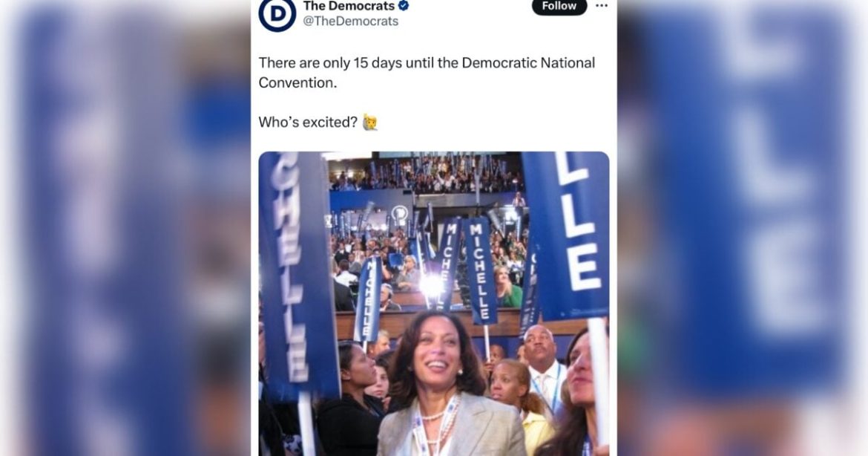
Task: Click the blue verified badge
Action: click(404, 6)
